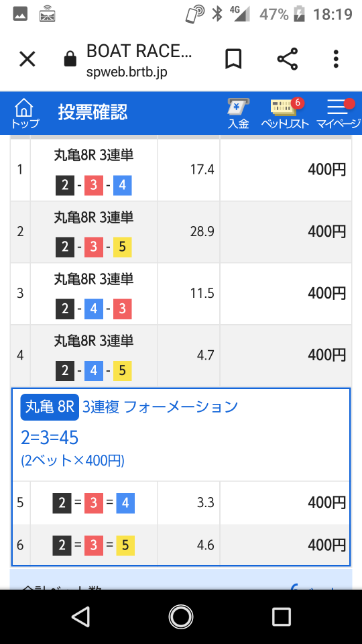Close the browser tab with X
The width and height of the screenshot is (362, 644).
[x=27, y=60]
